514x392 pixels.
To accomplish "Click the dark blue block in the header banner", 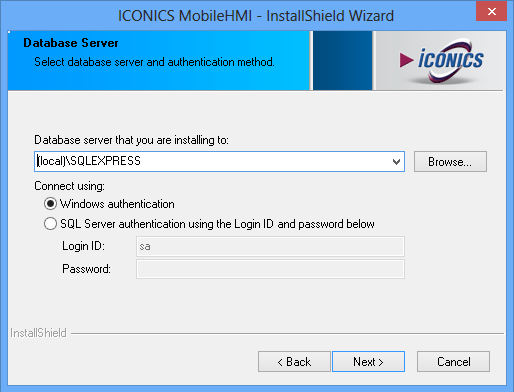I will 342,61.
